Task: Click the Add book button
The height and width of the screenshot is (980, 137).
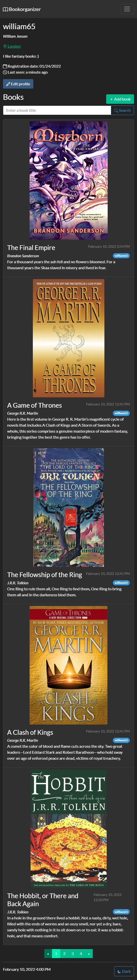Action: [x=120, y=99]
